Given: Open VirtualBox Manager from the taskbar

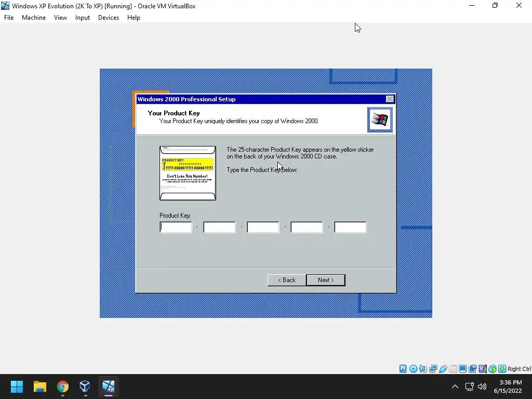Looking at the screenshot, I should pos(85,387).
